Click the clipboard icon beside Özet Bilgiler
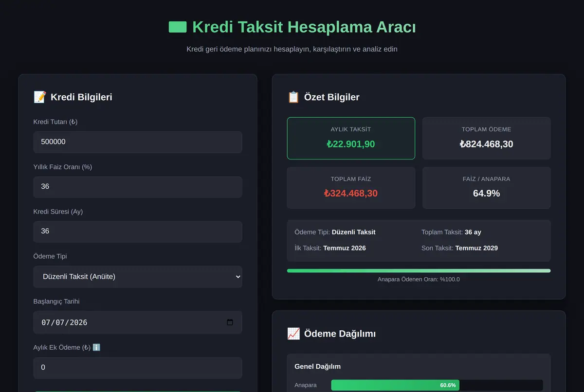Image resolution: width=584 pixels, height=392 pixels. [x=293, y=97]
